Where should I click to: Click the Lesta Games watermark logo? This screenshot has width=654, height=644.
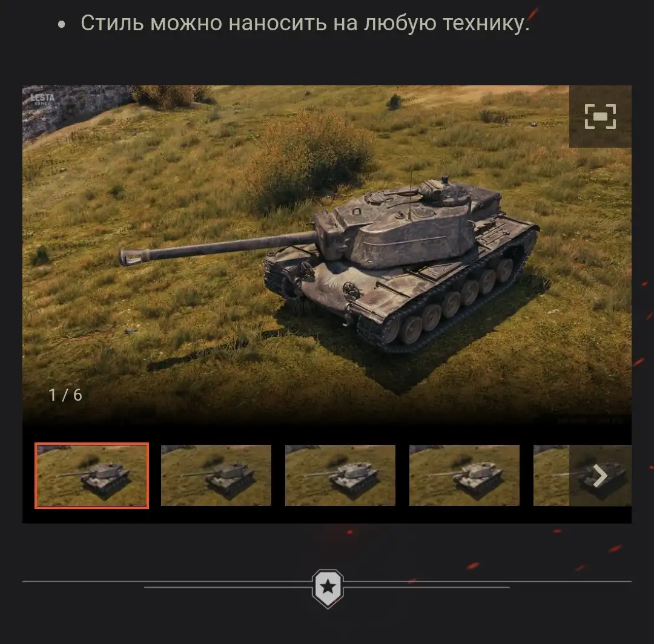[42, 99]
